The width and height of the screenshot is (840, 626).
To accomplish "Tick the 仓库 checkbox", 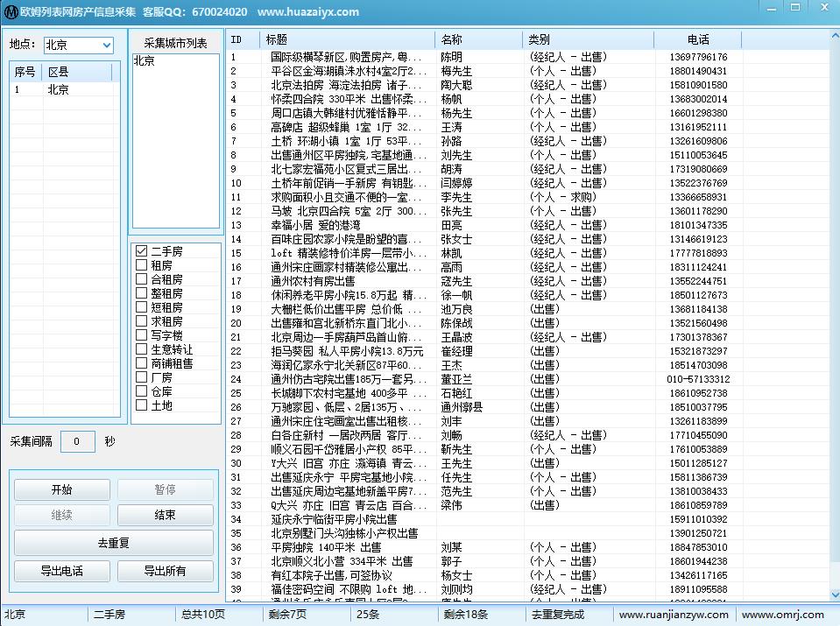I will pyautogui.click(x=141, y=390).
